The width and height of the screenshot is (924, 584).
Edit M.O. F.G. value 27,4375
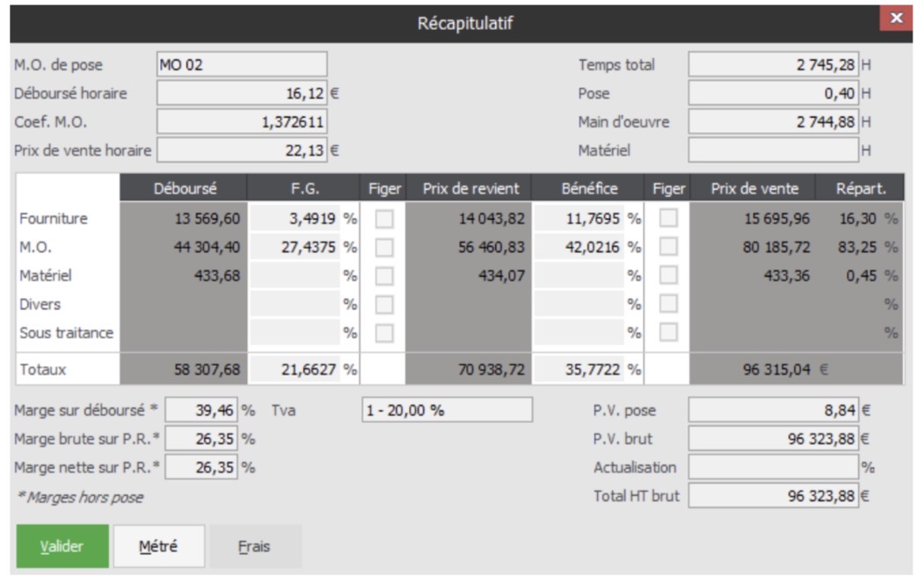[295, 247]
